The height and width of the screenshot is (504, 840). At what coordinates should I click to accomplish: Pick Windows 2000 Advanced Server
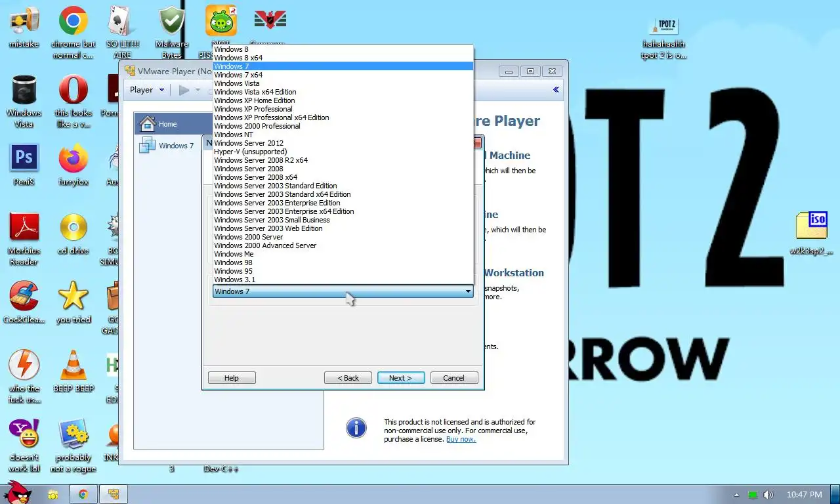coord(343,245)
